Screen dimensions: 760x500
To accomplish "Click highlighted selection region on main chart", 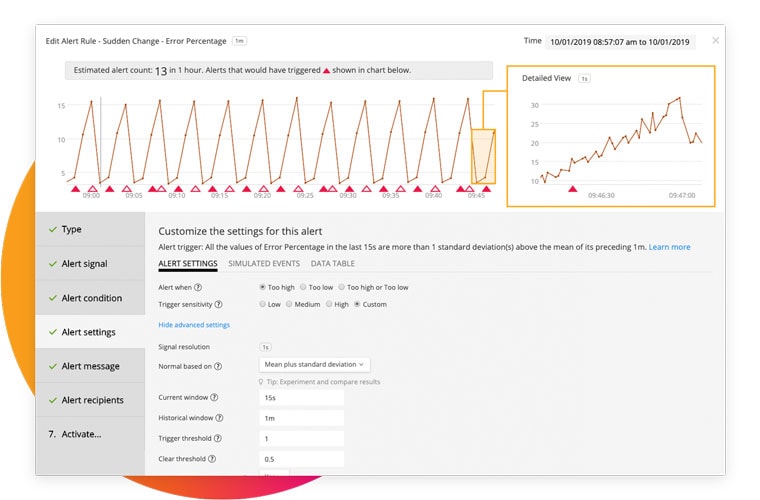I will (483, 156).
